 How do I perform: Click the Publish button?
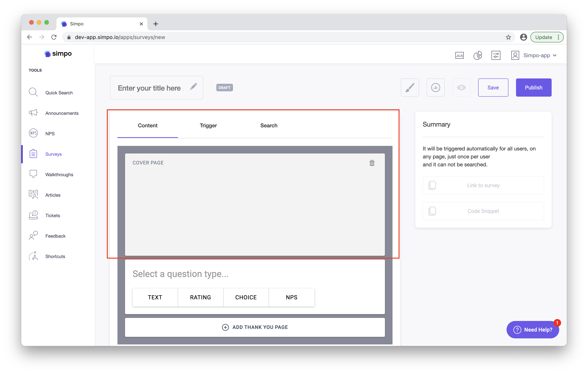pyautogui.click(x=534, y=88)
